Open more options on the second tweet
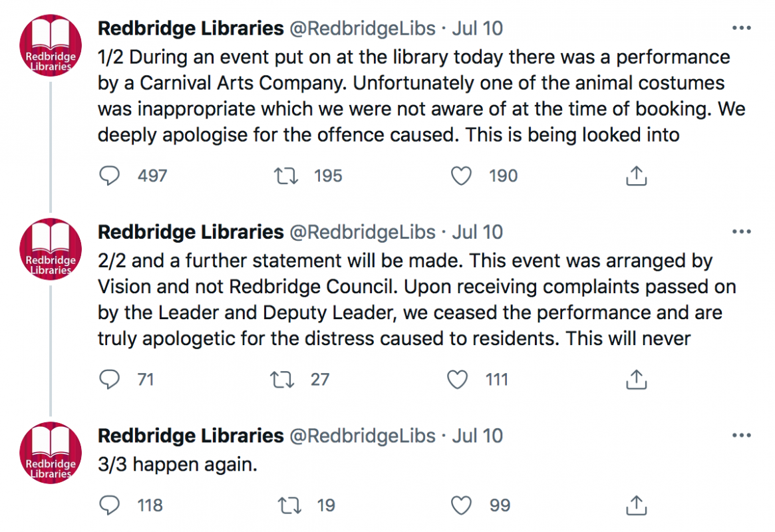 click(741, 231)
